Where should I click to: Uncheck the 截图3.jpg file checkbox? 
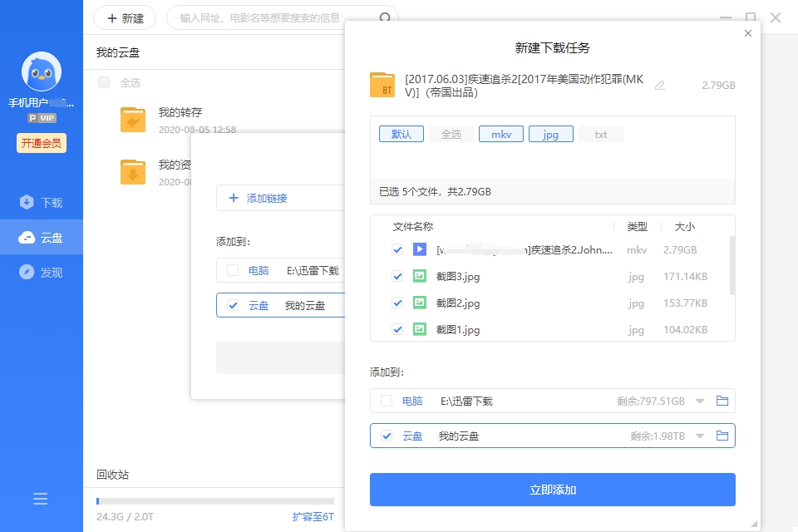coord(397,277)
